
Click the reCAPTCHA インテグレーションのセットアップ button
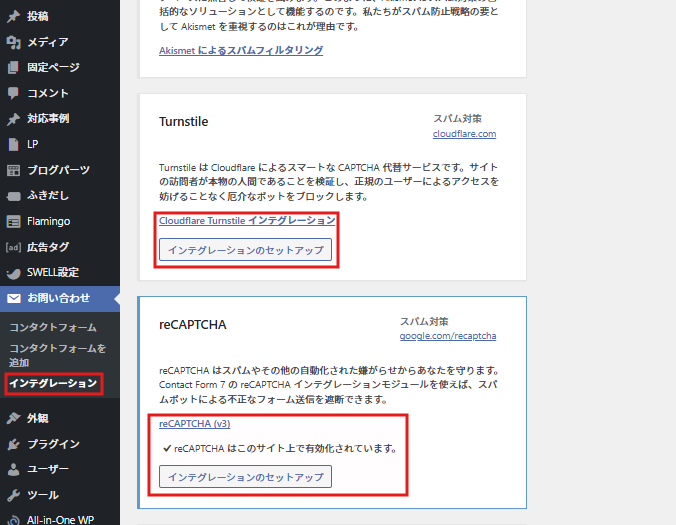[245, 477]
